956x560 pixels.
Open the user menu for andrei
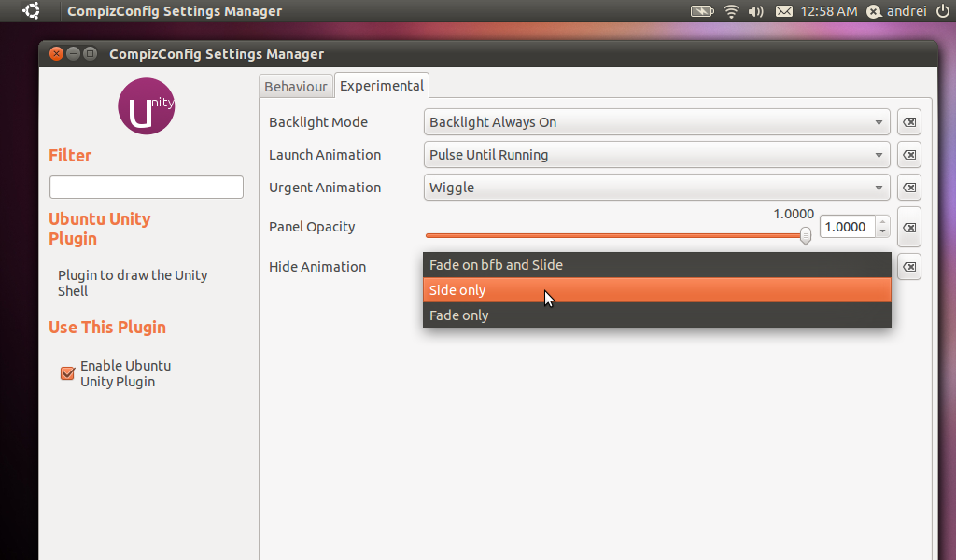(897, 11)
